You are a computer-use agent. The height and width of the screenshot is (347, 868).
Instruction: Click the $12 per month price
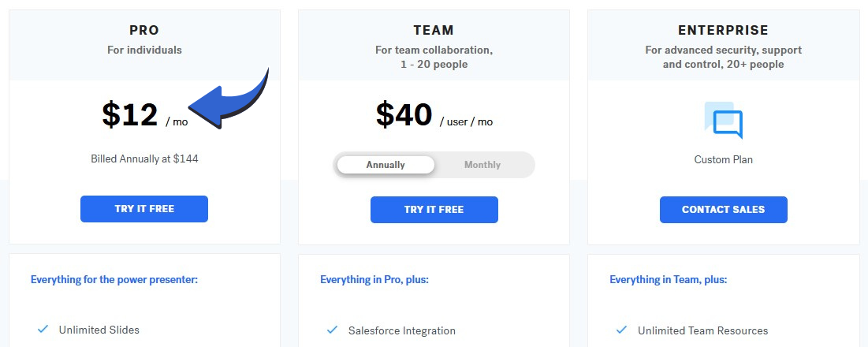pyautogui.click(x=131, y=115)
